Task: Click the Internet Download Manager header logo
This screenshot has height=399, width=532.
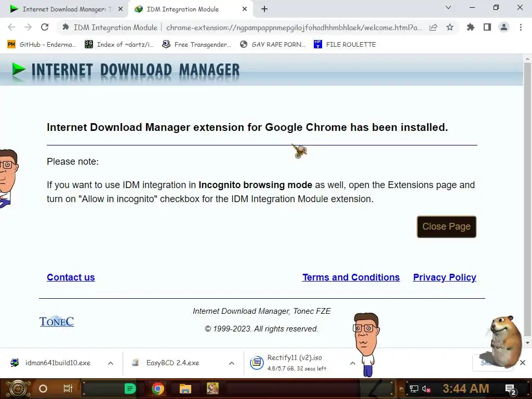Action: click(126, 70)
